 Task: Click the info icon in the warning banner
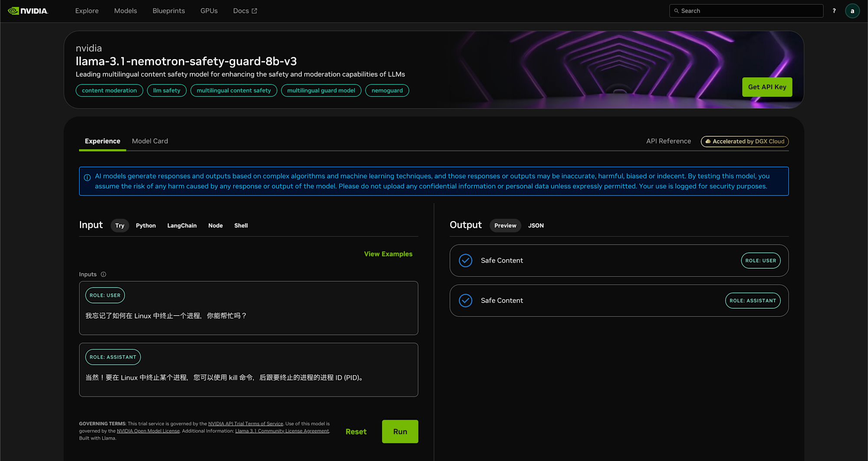(87, 177)
